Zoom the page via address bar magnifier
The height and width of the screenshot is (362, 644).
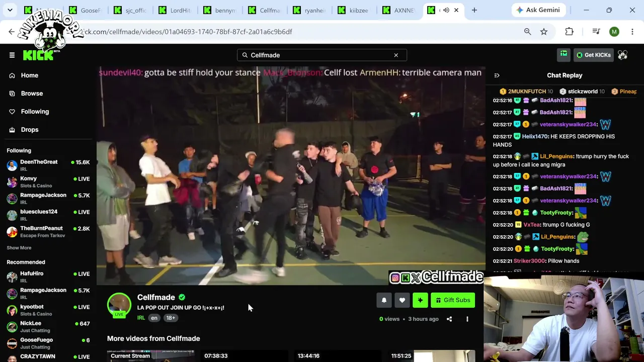[x=527, y=32]
